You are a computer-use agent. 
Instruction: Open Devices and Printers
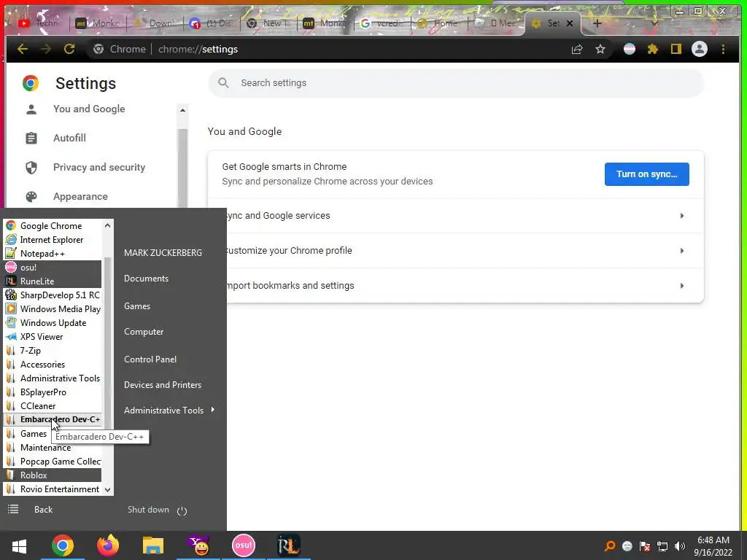point(163,385)
